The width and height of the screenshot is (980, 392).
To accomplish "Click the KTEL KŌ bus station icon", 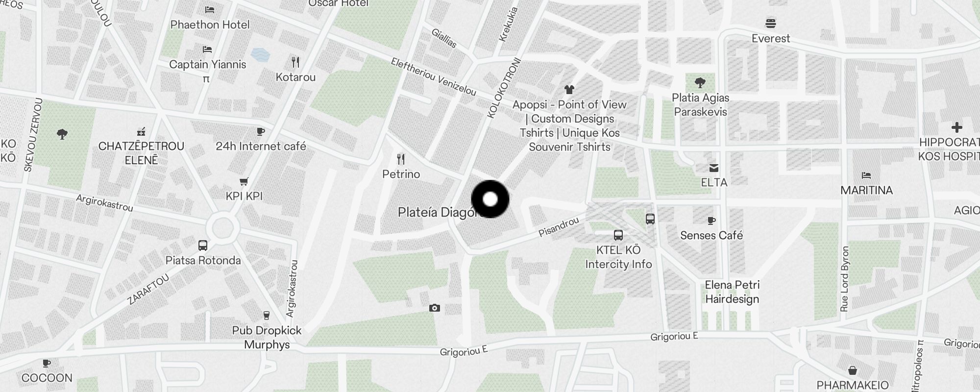I will click(618, 235).
